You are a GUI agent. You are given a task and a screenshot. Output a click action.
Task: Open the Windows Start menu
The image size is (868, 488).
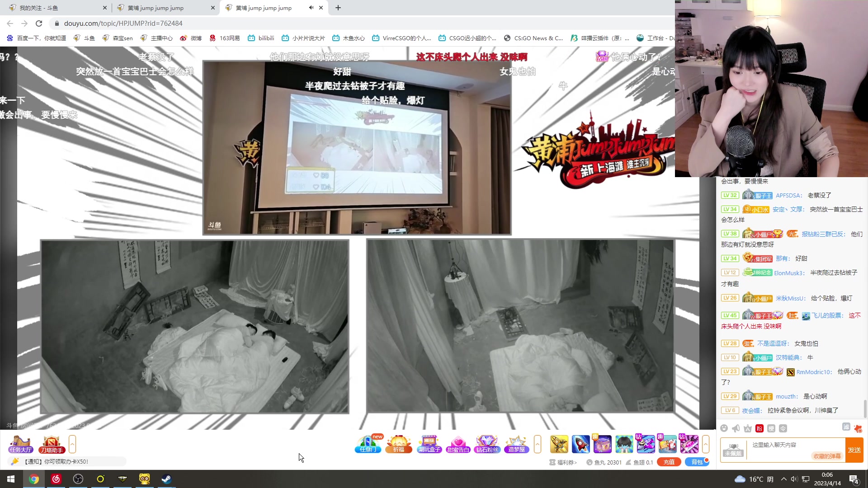pyautogui.click(x=11, y=479)
